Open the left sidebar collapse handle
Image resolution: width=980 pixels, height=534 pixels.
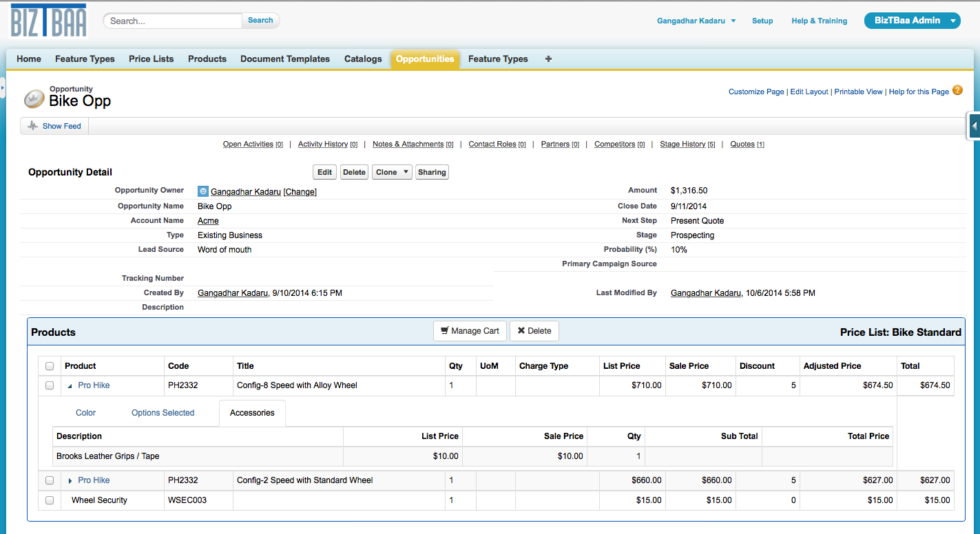[x=3, y=87]
